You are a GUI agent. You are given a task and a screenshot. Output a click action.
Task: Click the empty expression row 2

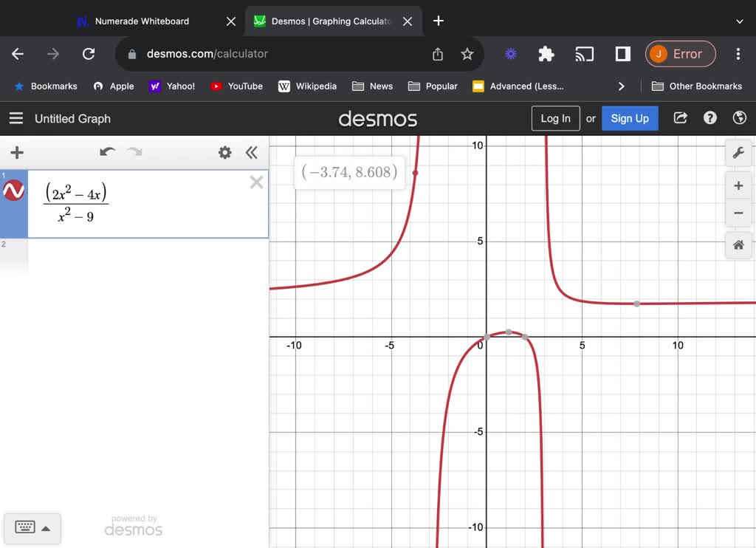(148, 255)
